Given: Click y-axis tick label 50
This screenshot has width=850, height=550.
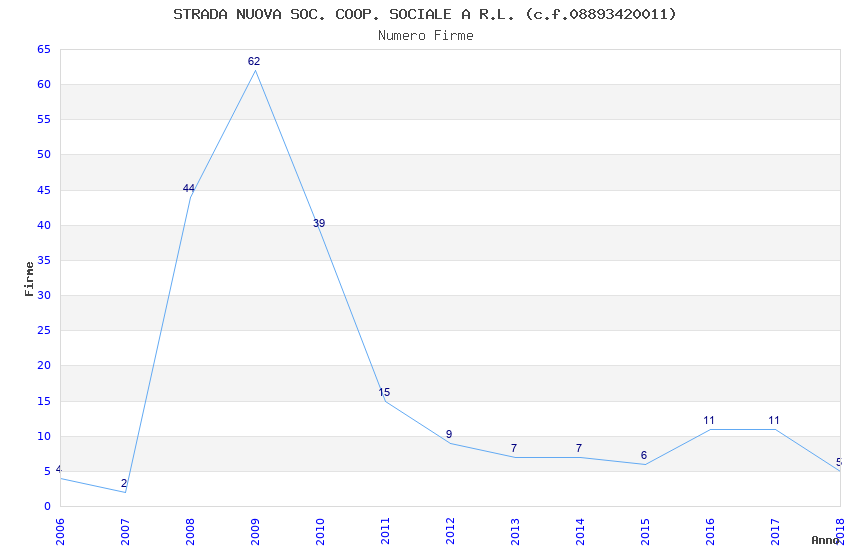Looking at the screenshot, I should pos(44,154).
